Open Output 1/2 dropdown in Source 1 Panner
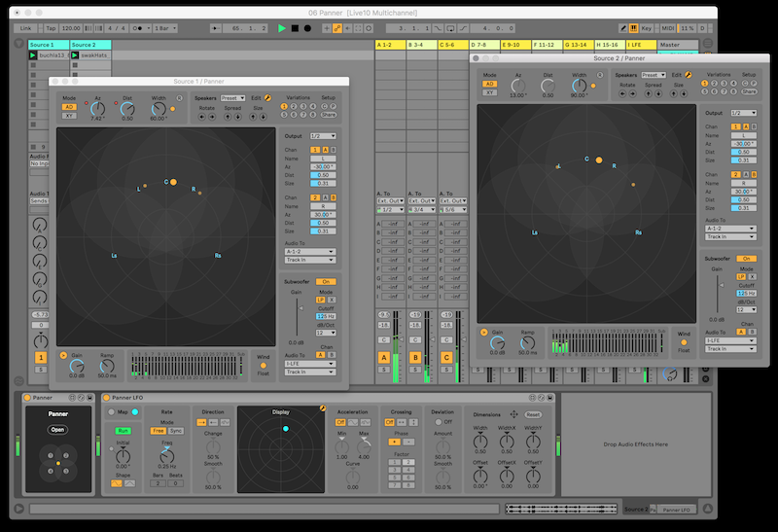778x532 pixels. pyautogui.click(x=323, y=136)
